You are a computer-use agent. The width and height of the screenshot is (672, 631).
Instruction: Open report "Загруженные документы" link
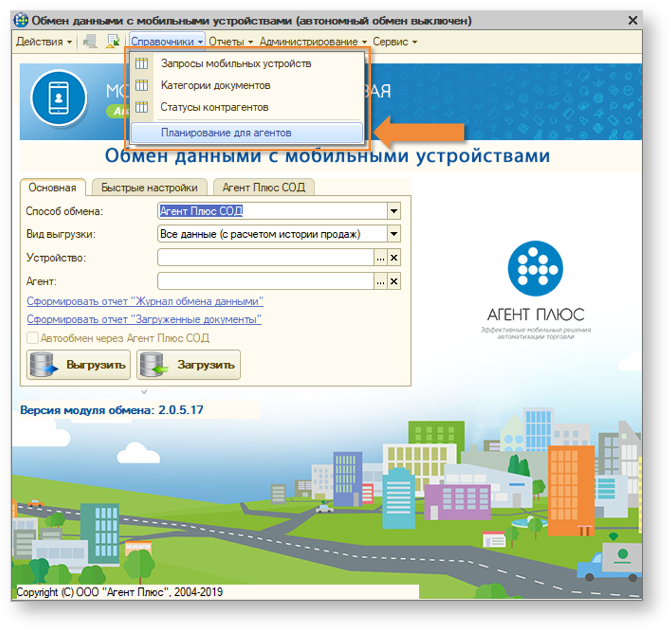tap(144, 320)
